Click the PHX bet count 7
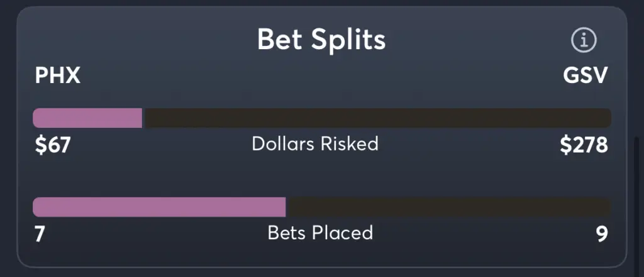 [x=40, y=234]
